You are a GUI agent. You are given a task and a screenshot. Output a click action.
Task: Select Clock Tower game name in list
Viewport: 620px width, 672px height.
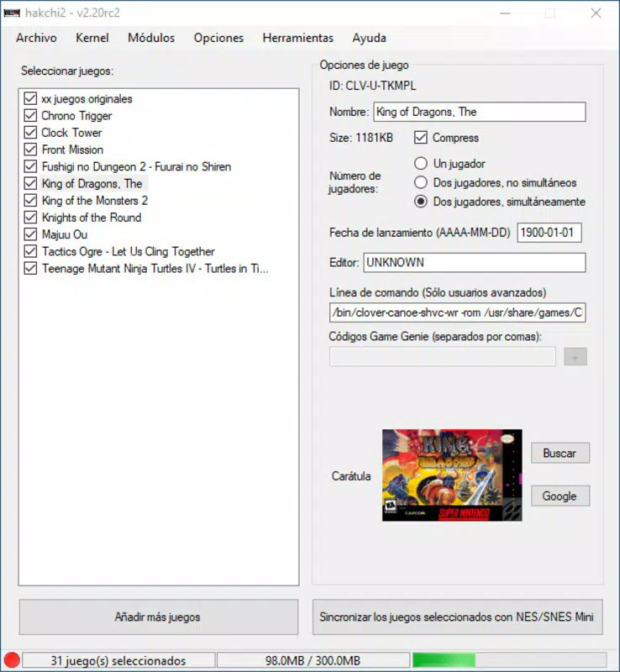click(x=71, y=133)
